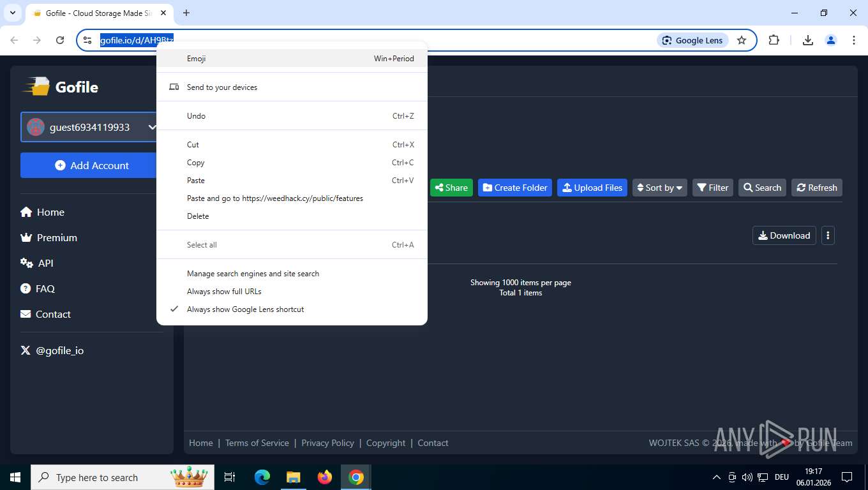Launch Firefox from taskbar

coord(325,477)
